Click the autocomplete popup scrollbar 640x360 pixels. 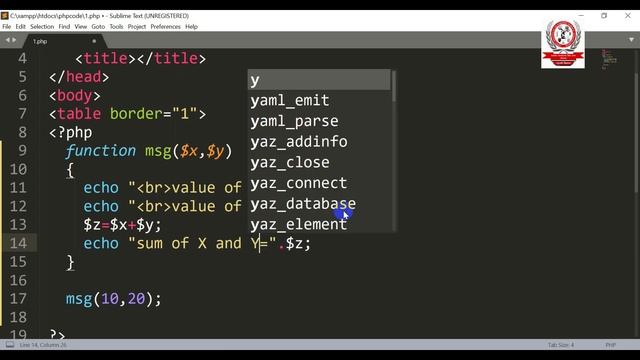(x=393, y=87)
